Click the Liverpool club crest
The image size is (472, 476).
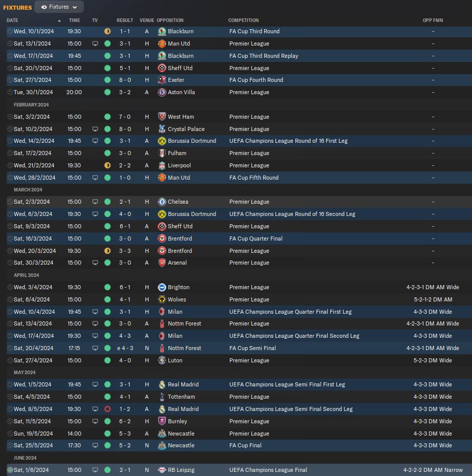[162, 165]
